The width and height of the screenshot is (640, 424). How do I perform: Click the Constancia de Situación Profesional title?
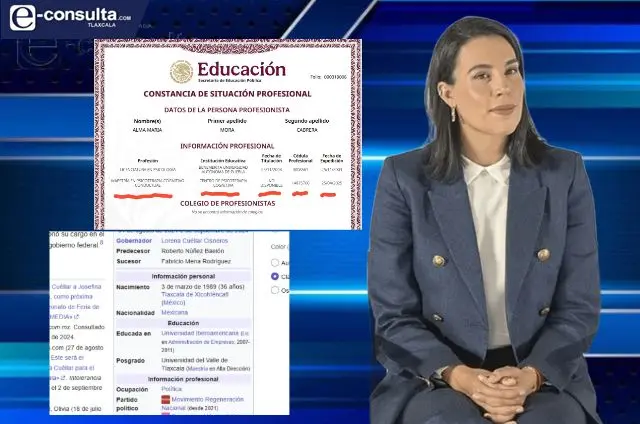(226, 94)
